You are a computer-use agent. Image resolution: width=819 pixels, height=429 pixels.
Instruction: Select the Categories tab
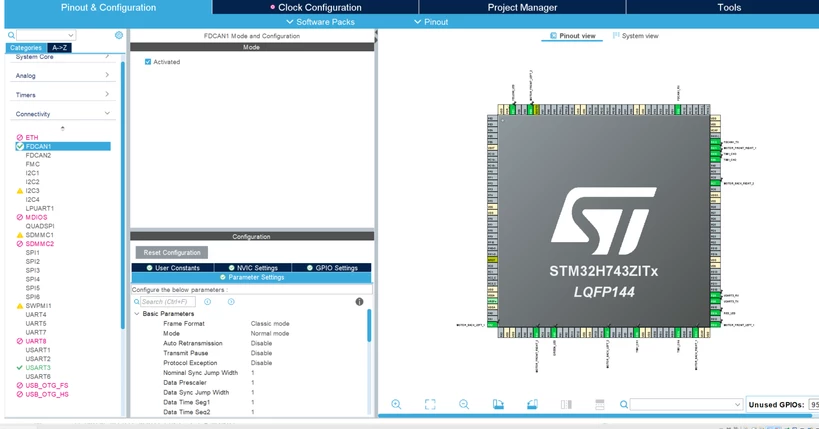click(x=26, y=48)
